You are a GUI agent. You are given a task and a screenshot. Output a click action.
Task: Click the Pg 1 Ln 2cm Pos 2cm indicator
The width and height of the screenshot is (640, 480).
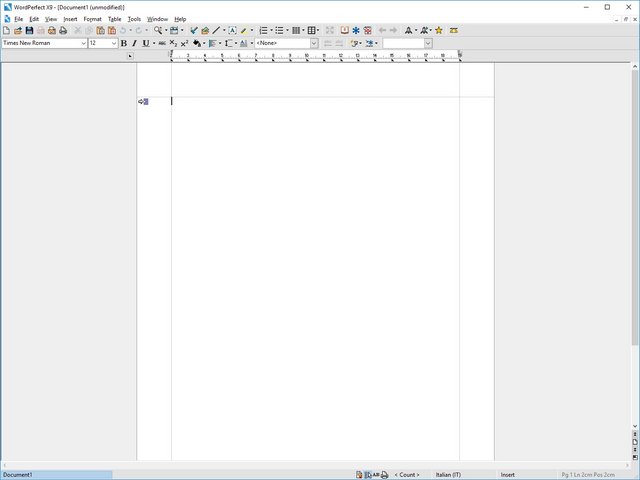tap(588, 475)
